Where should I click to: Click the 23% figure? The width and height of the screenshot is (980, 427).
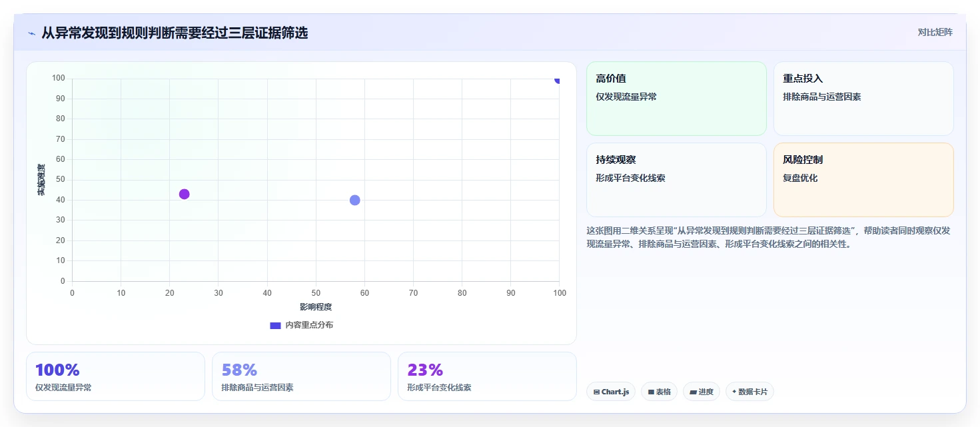[x=425, y=370]
